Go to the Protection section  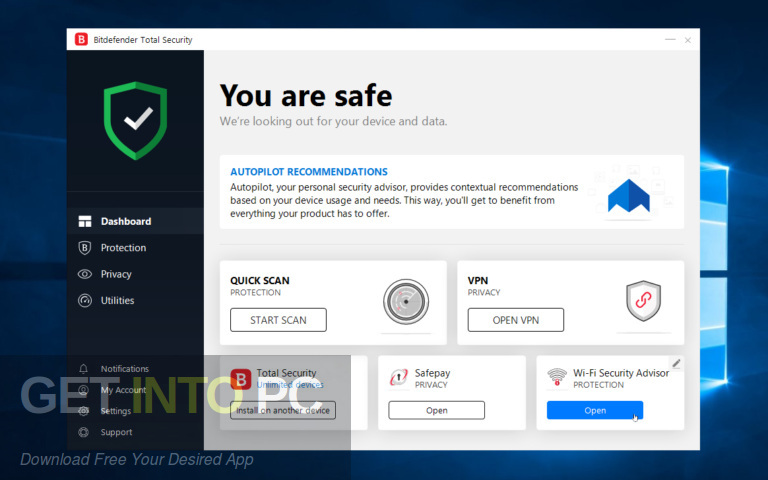pyautogui.click(x=135, y=248)
